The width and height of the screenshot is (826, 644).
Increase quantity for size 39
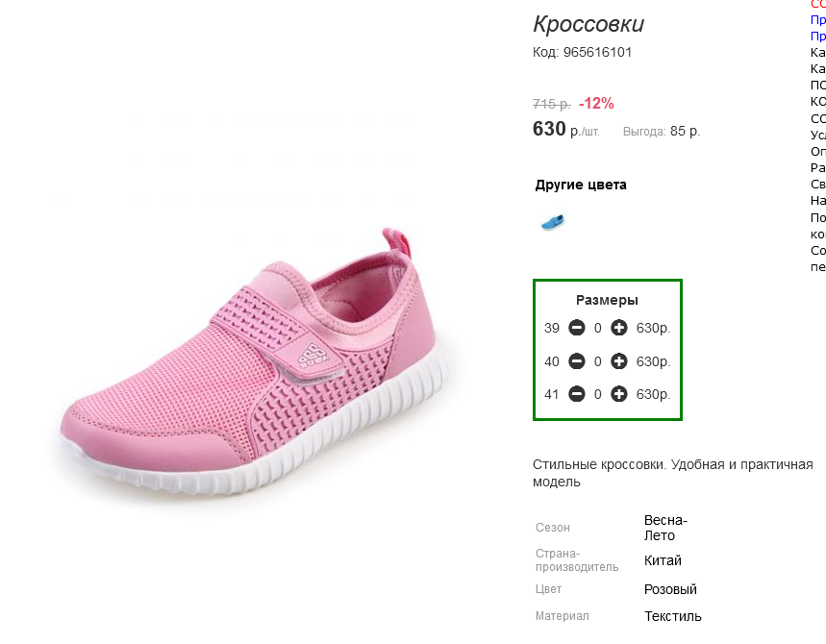tap(619, 328)
